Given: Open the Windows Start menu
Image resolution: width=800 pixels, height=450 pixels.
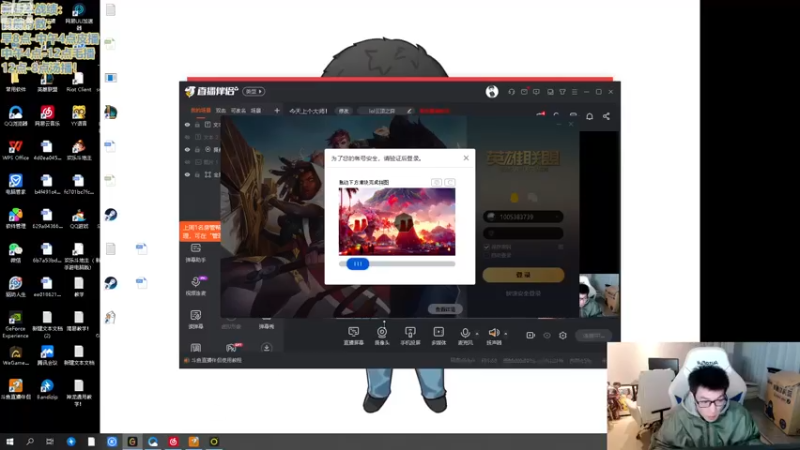Looking at the screenshot, I should (10, 441).
